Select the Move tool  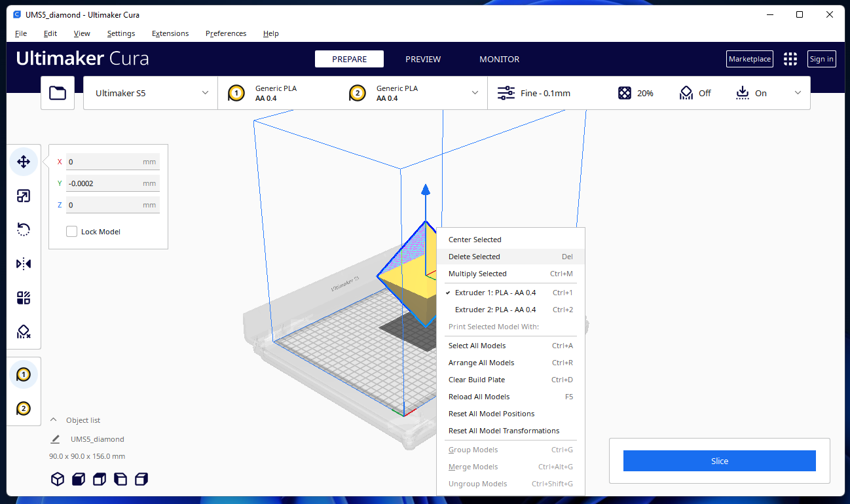(x=24, y=162)
